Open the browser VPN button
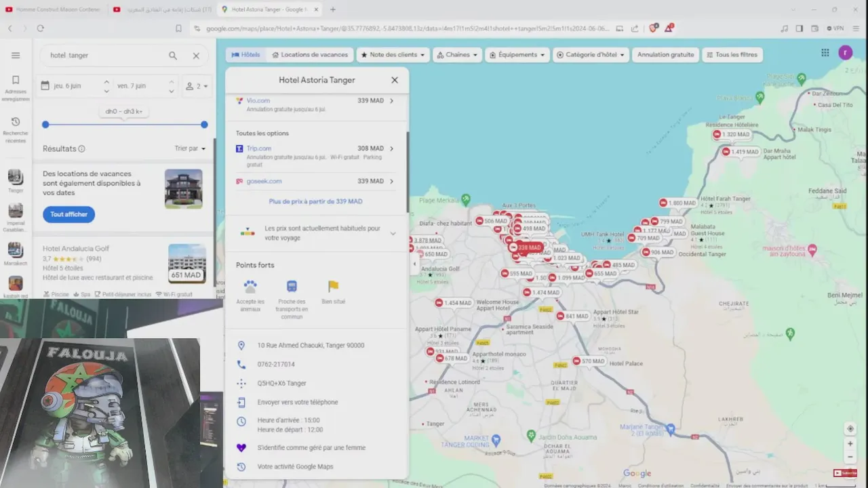Image resolution: width=868 pixels, height=488 pixels. (835, 28)
